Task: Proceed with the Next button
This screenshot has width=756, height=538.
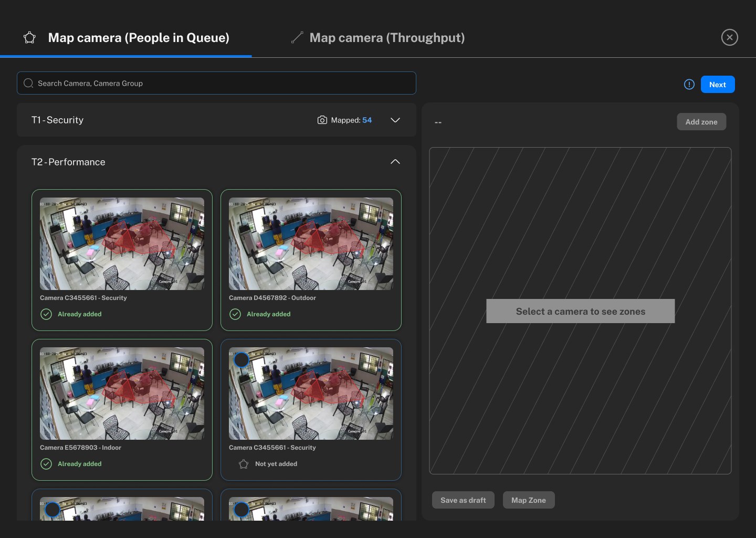Action: tap(718, 85)
